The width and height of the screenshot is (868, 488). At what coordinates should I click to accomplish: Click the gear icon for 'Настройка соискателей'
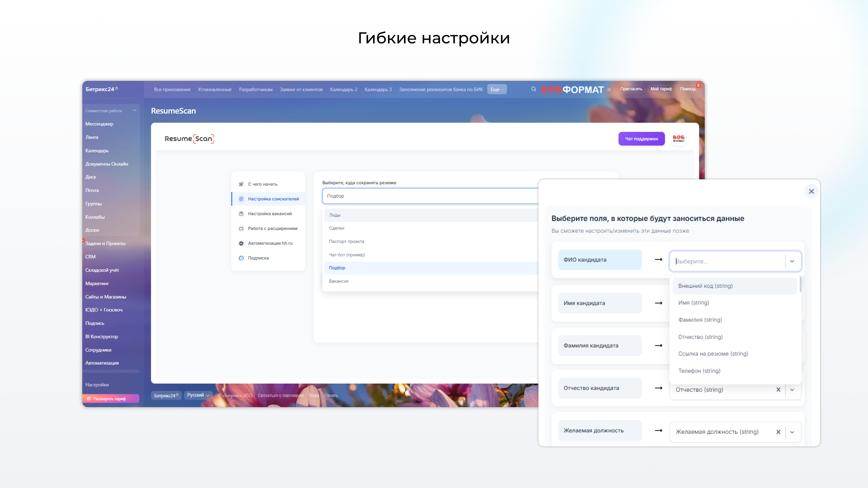pyautogui.click(x=241, y=199)
